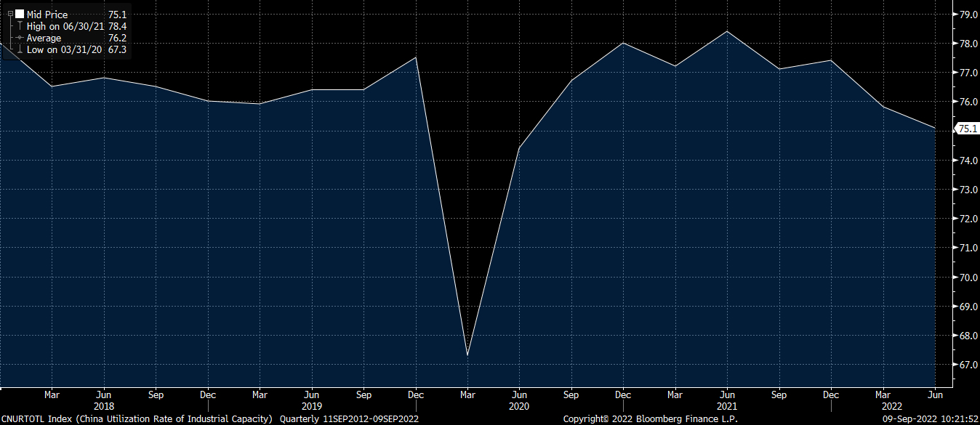Click the June 2021 peak data point
The height and width of the screenshot is (425, 980).
(727, 31)
